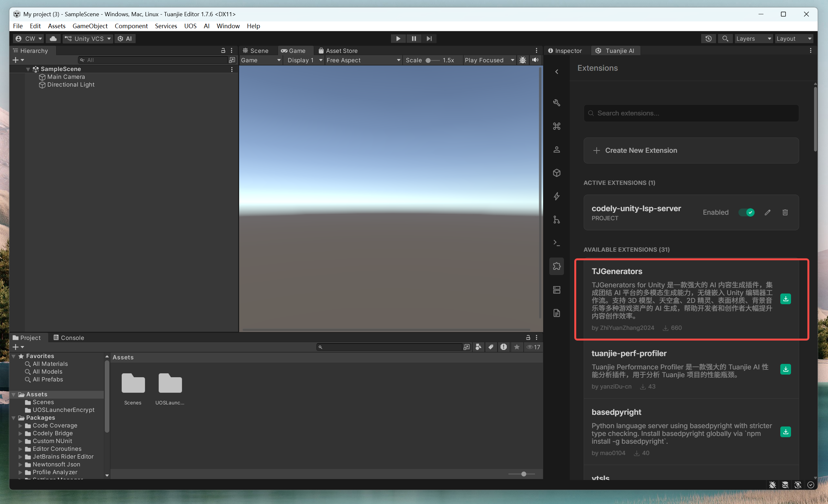
Task: Open the Free Aspect dropdown
Action: tap(363, 60)
